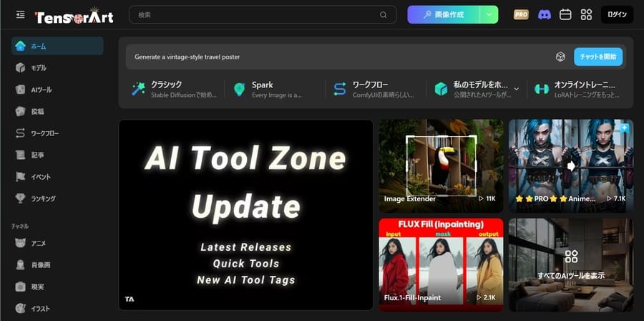Expand the 画像作成 dropdown arrow
This screenshot has width=644, height=321.
(489, 15)
